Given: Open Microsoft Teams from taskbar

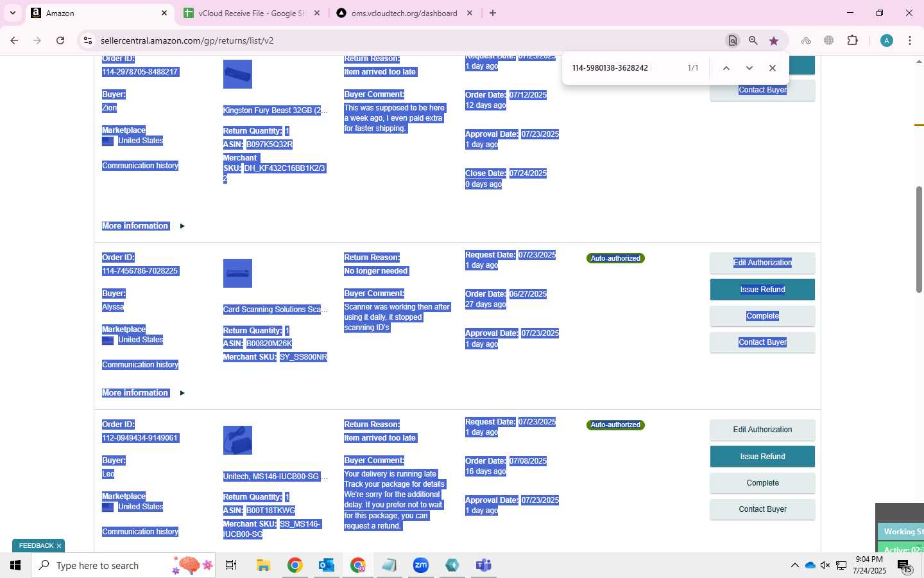Looking at the screenshot, I should tap(483, 565).
